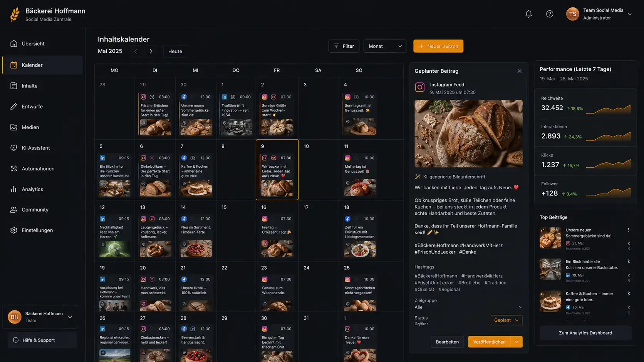The height and width of the screenshot is (362, 644).
Task: Click the Facebook icon on May 18 post
Action: (347, 219)
